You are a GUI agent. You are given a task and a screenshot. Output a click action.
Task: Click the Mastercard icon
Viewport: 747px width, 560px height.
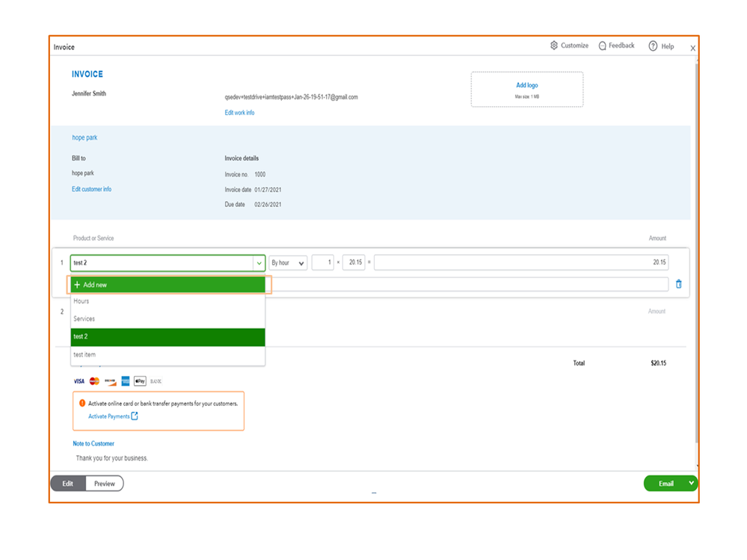pos(94,381)
